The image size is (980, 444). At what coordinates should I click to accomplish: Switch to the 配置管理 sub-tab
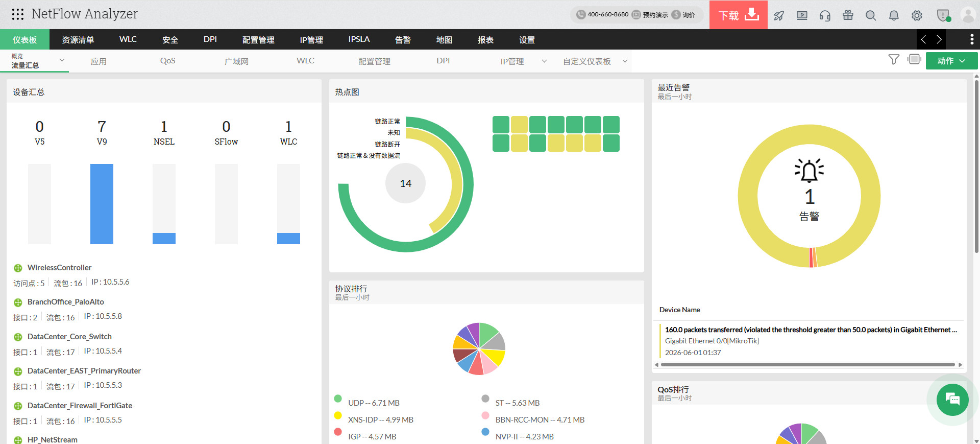coord(374,61)
